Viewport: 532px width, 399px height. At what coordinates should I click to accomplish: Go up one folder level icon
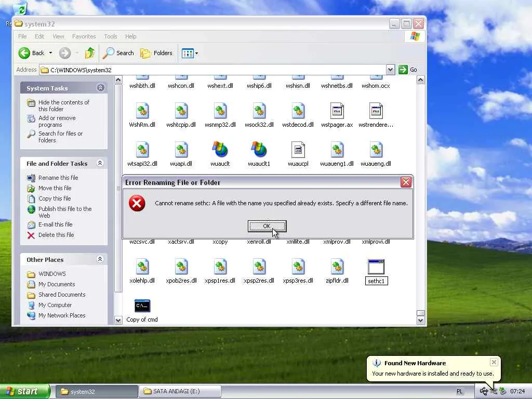point(90,53)
